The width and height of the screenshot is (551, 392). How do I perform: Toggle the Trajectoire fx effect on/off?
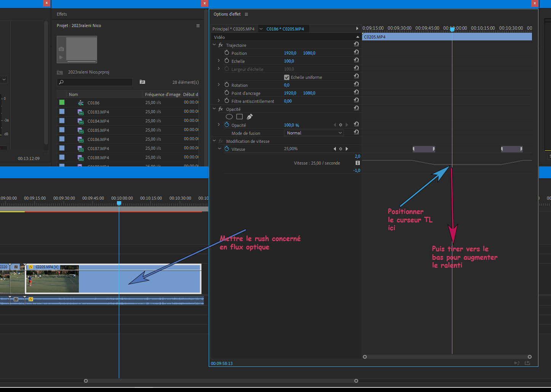(220, 45)
